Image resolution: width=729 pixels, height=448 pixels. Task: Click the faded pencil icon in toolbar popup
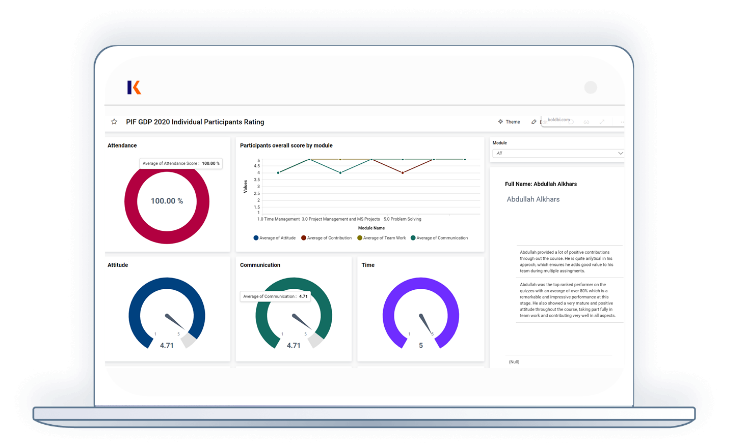click(602, 122)
